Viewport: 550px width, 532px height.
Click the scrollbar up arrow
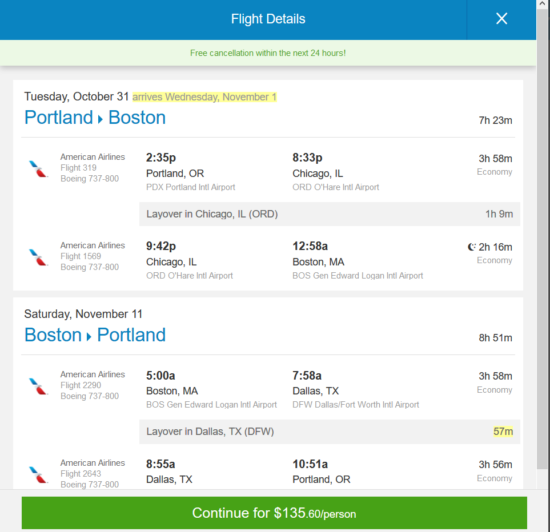pyautogui.click(x=542, y=4)
